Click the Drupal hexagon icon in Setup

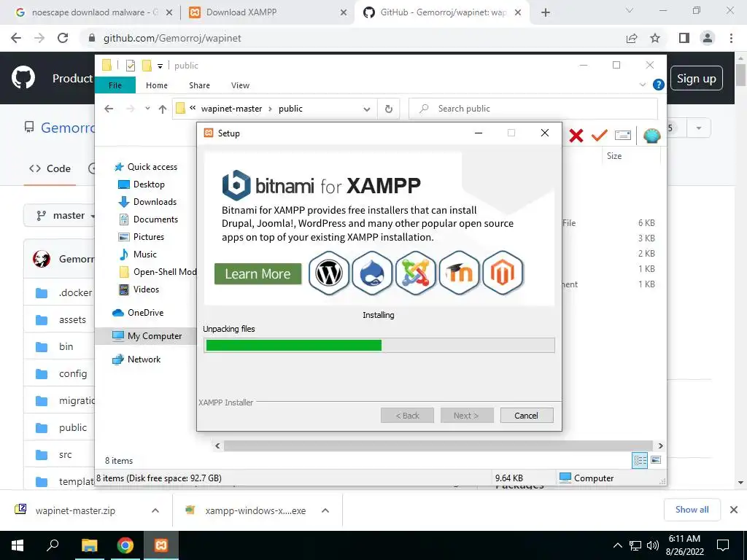point(372,273)
